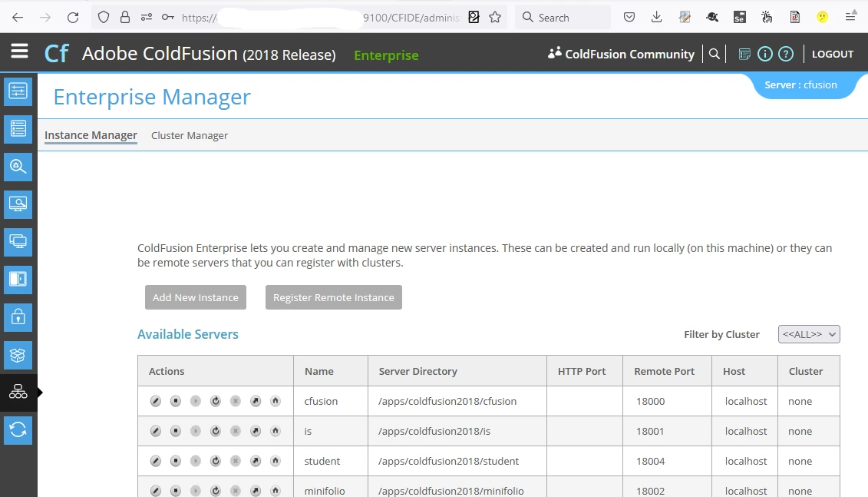This screenshot has width=868, height=497.
Task: Open ColdFusion Community link
Action: 621,54
